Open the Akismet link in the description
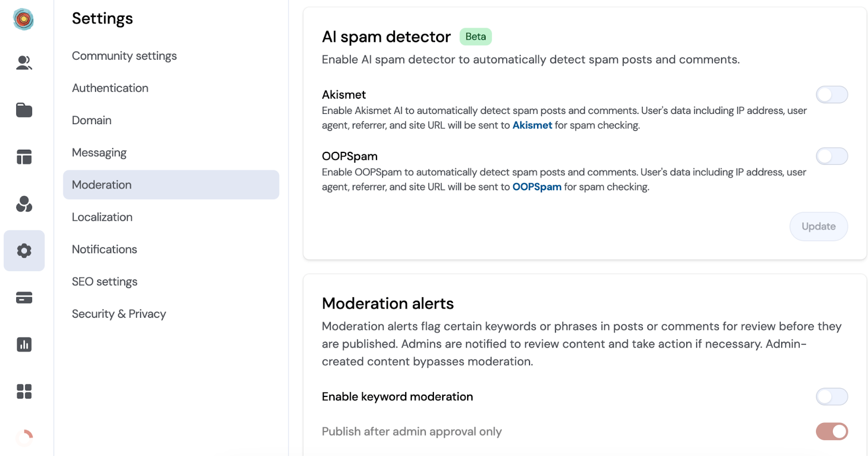The height and width of the screenshot is (456, 868). 532,125
